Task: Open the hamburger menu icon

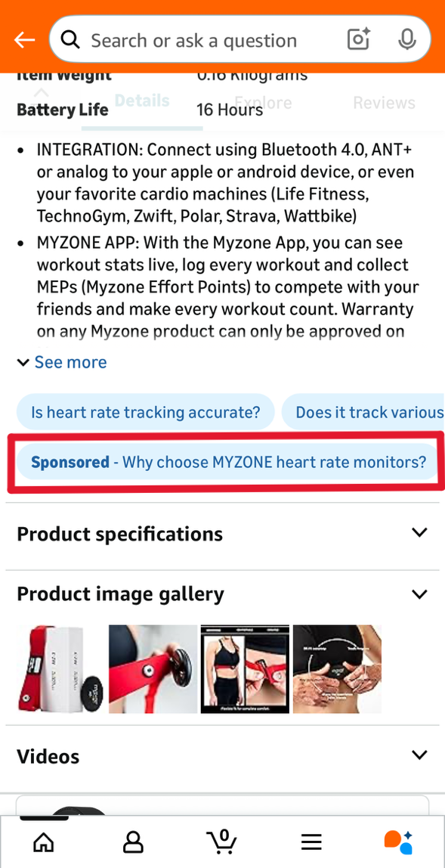Action: tap(311, 841)
